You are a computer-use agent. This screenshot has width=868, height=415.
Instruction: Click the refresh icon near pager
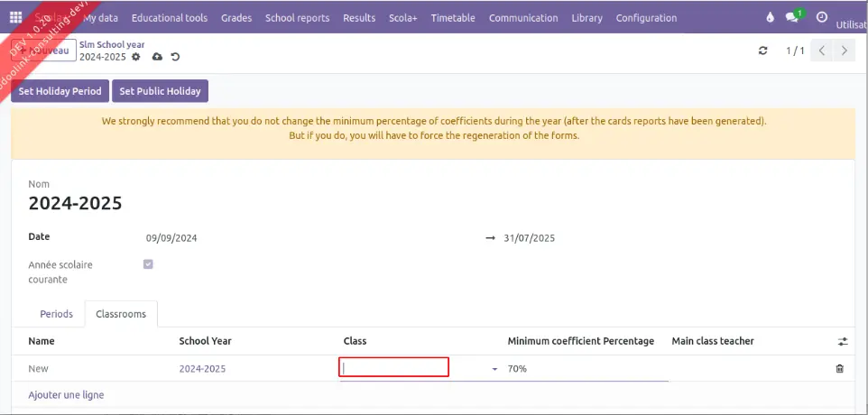(763, 51)
